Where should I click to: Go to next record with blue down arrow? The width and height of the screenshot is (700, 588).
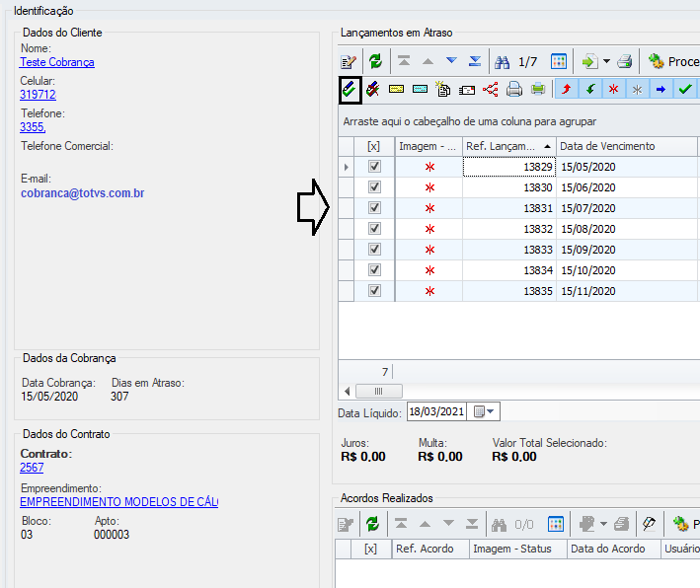[451, 60]
